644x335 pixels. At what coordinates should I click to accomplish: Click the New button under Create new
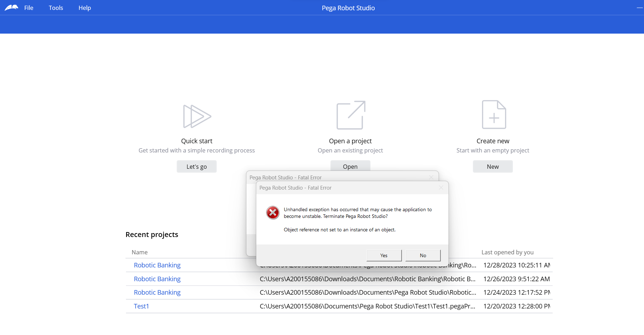point(492,166)
